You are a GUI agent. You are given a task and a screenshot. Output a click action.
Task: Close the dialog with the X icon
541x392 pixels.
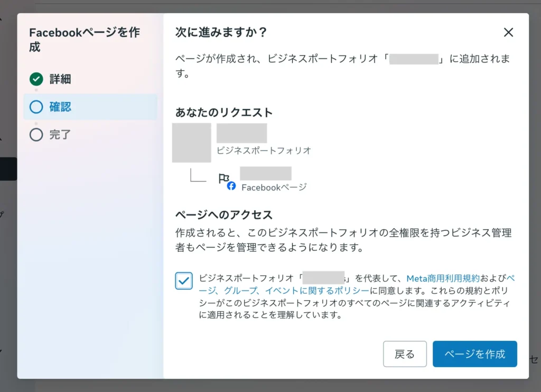(508, 33)
